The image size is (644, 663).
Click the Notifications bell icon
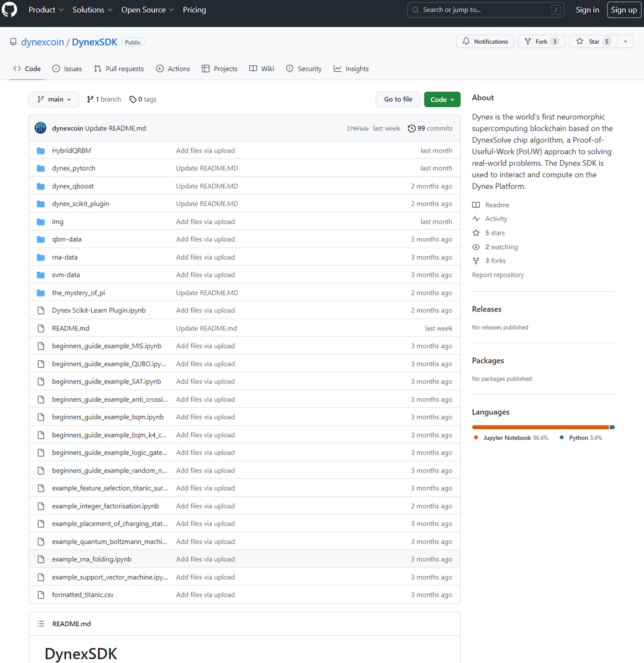(466, 41)
